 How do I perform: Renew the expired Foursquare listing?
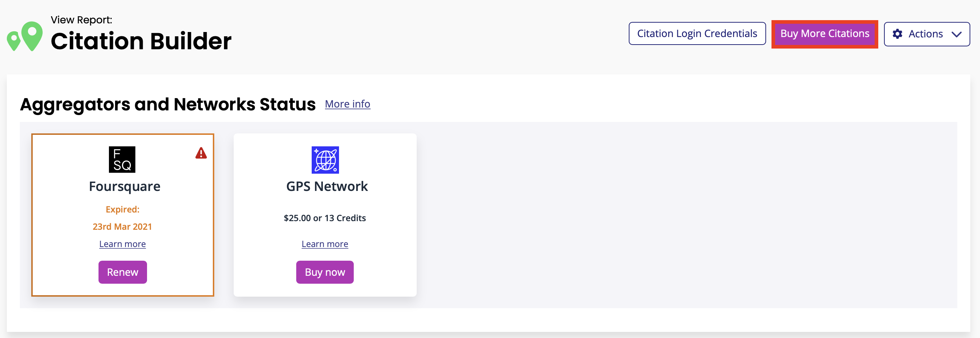123,272
